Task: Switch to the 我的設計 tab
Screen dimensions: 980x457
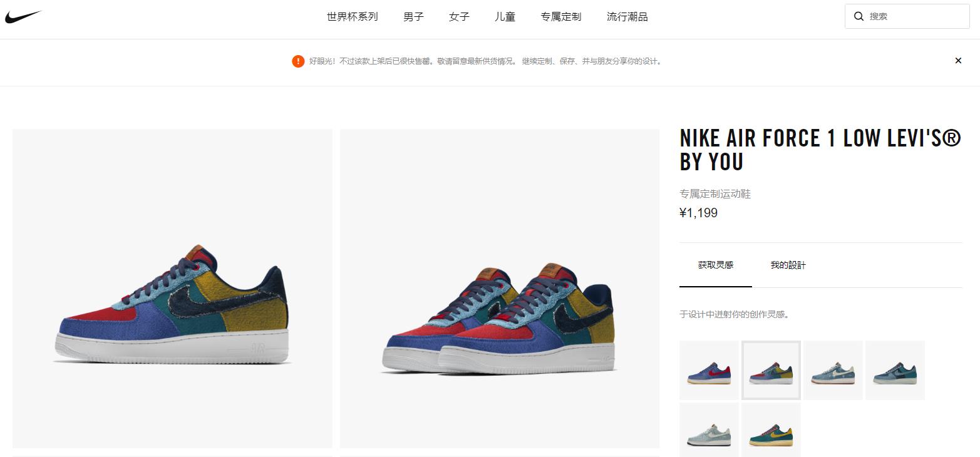Action: pyautogui.click(x=788, y=265)
